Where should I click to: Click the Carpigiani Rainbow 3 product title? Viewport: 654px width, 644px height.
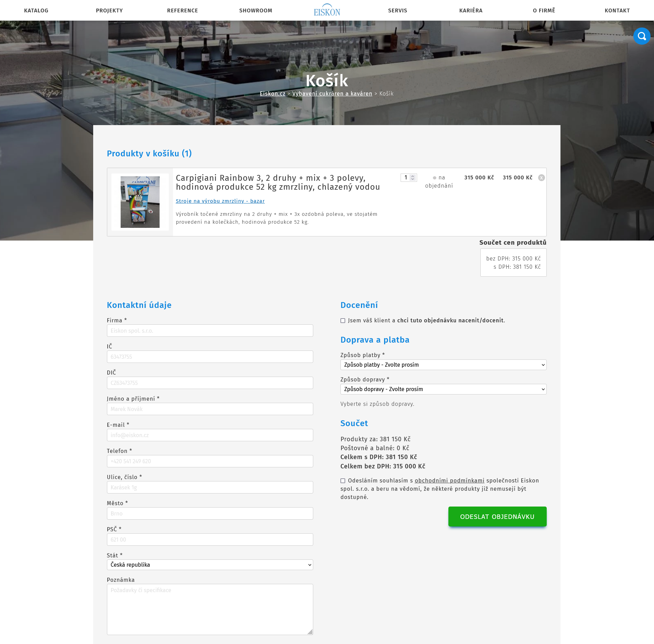tap(278, 182)
